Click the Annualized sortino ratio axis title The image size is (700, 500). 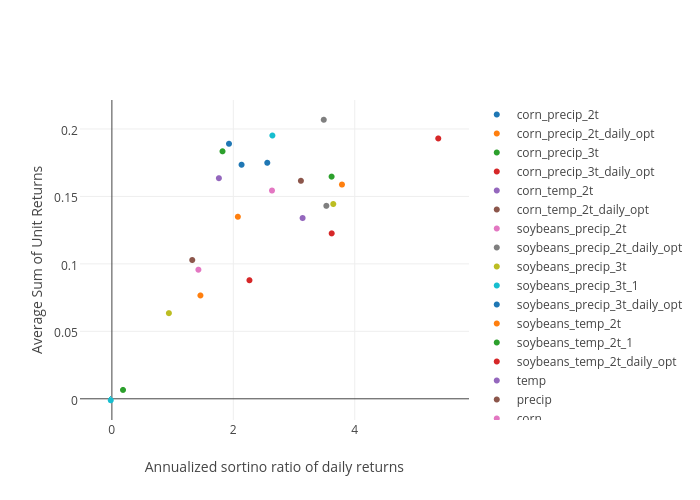click(274, 467)
